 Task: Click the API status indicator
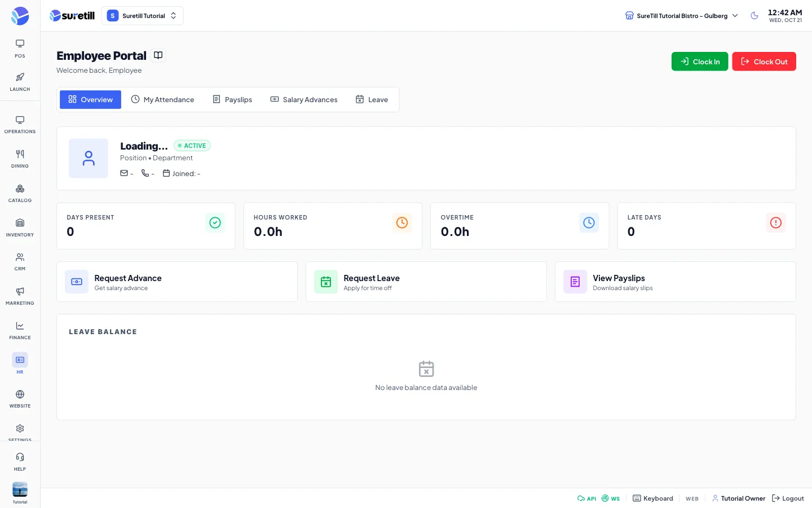tap(586, 498)
